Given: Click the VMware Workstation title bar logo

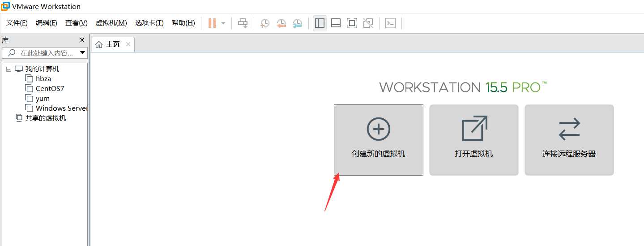Looking at the screenshot, I should 5,6.
